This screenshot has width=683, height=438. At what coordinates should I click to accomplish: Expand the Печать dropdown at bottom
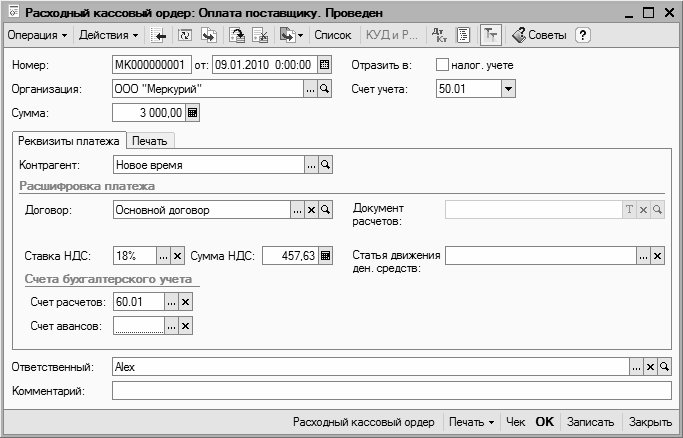[x=471, y=423]
